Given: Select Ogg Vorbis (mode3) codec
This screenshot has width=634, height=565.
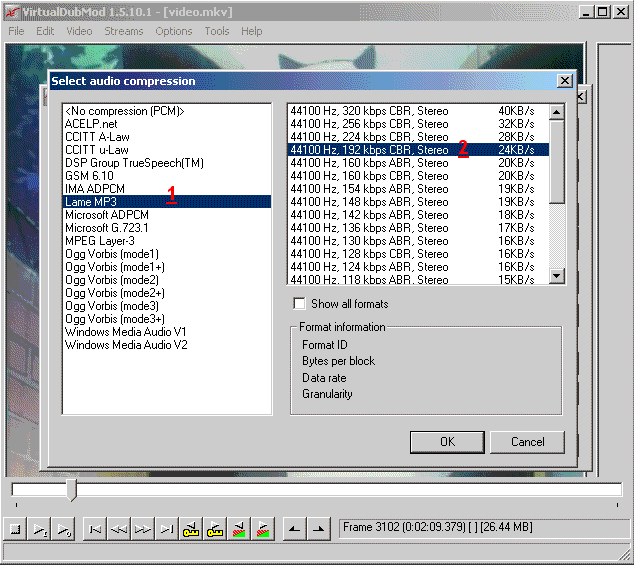Looking at the screenshot, I should 167,305.
